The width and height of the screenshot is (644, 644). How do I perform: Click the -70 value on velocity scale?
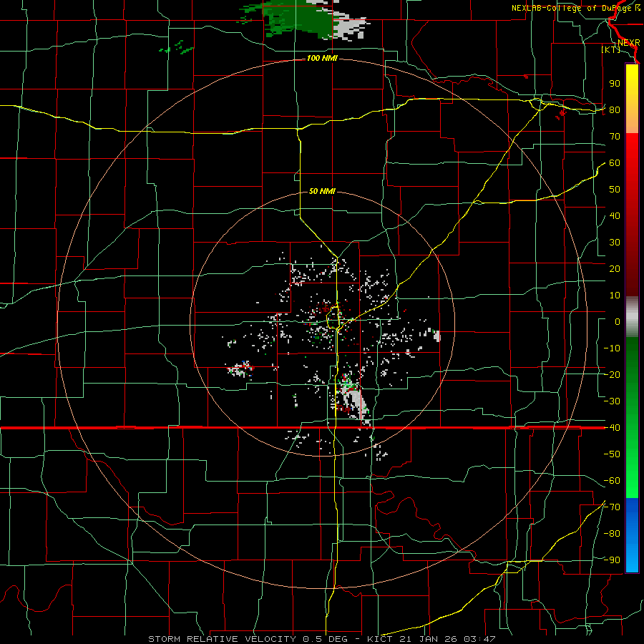click(x=612, y=507)
